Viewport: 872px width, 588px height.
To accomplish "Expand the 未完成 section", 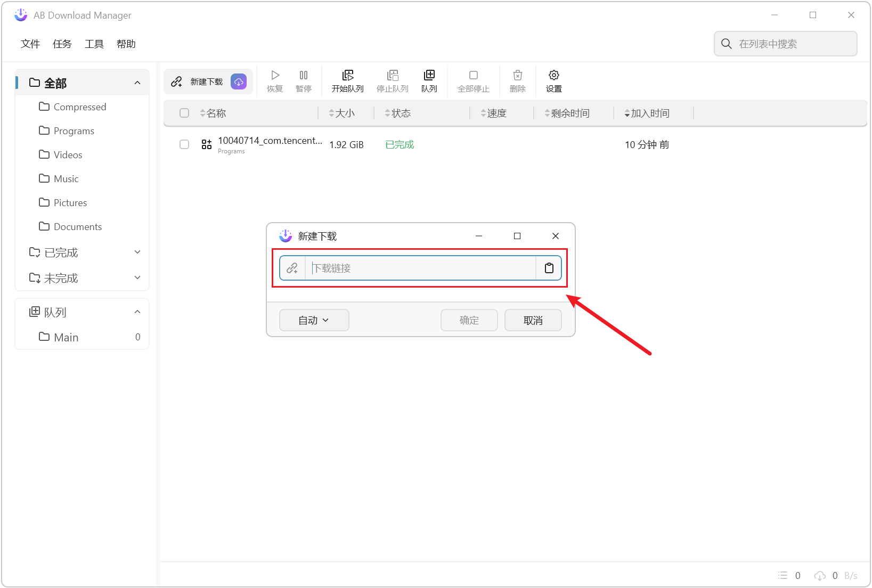I will pos(137,277).
